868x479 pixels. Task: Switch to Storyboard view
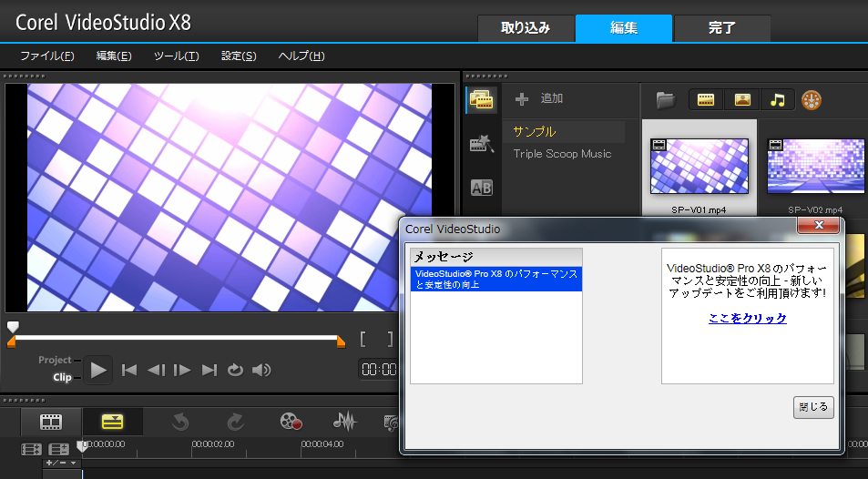[51, 422]
